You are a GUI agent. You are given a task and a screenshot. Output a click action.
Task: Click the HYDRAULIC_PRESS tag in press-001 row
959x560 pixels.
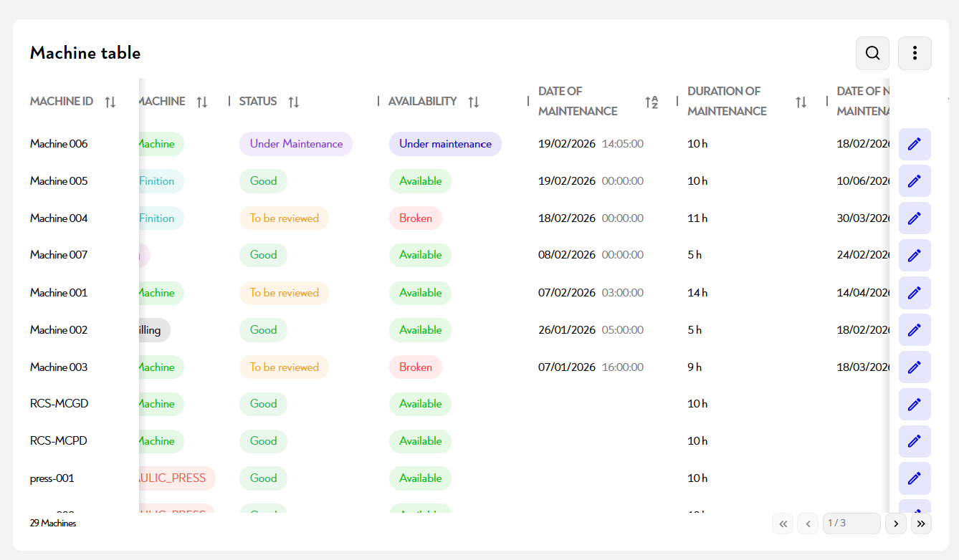pyautogui.click(x=177, y=478)
